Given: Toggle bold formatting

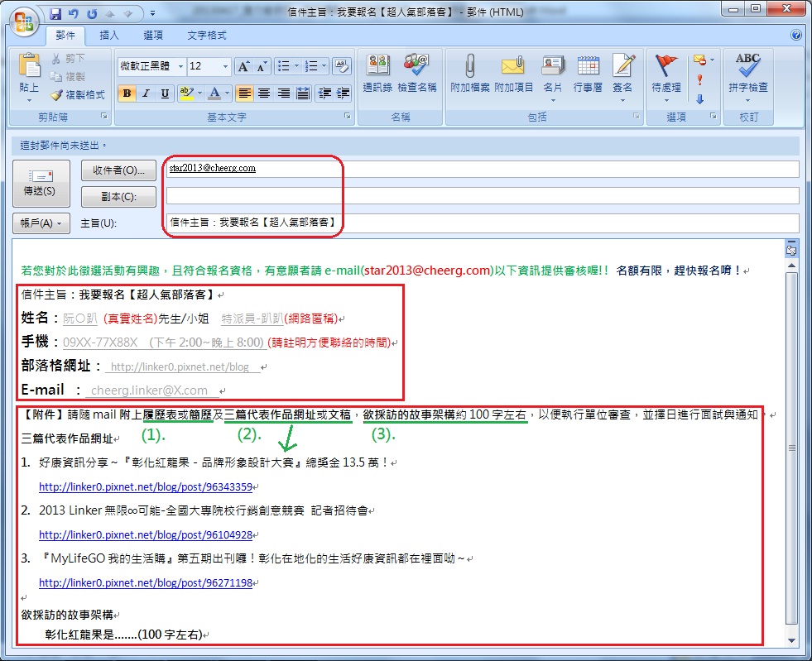Looking at the screenshot, I should tap(127, 93).
